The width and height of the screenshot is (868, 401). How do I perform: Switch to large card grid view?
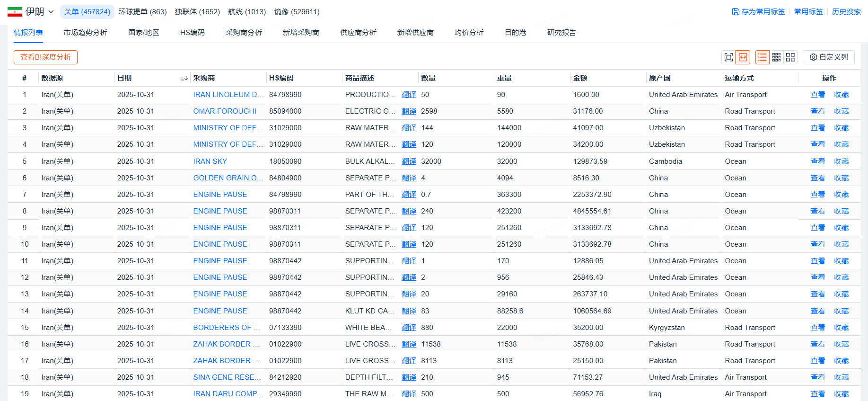coord(790,57)
